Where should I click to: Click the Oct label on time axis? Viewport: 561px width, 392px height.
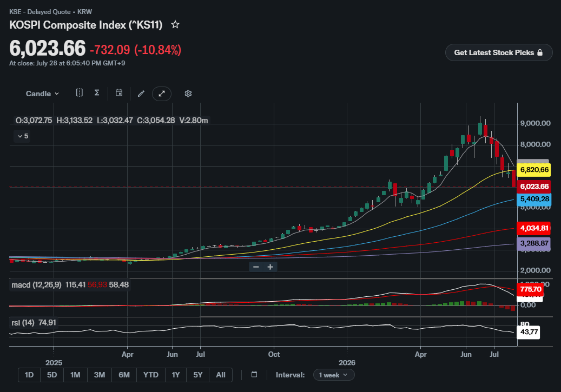[x=274, y=354]
